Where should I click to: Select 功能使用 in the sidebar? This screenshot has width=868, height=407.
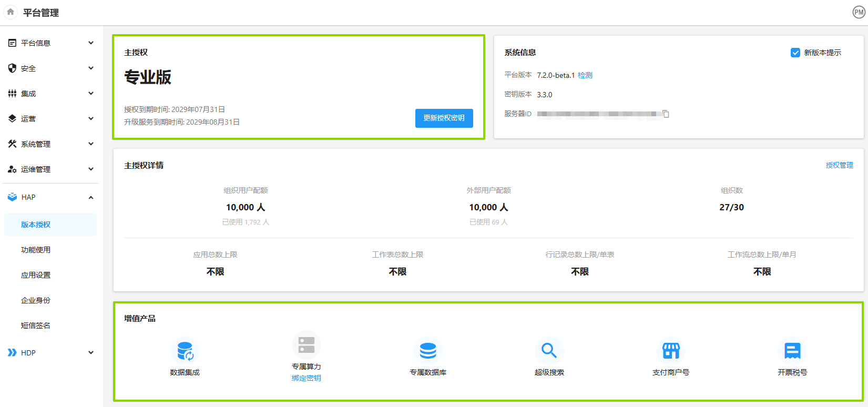coord(36,250)
